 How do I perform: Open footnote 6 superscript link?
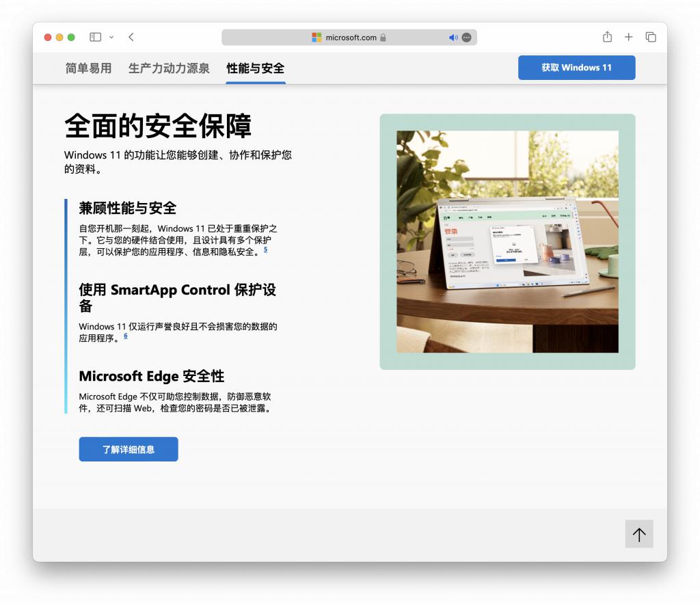(126, 336)
